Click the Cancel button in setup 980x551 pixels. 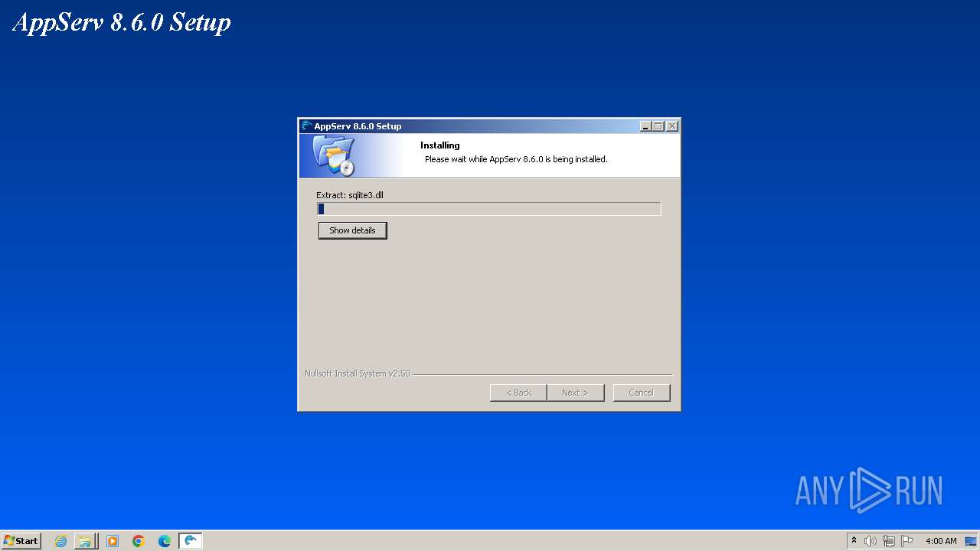[x=641, y=393]
